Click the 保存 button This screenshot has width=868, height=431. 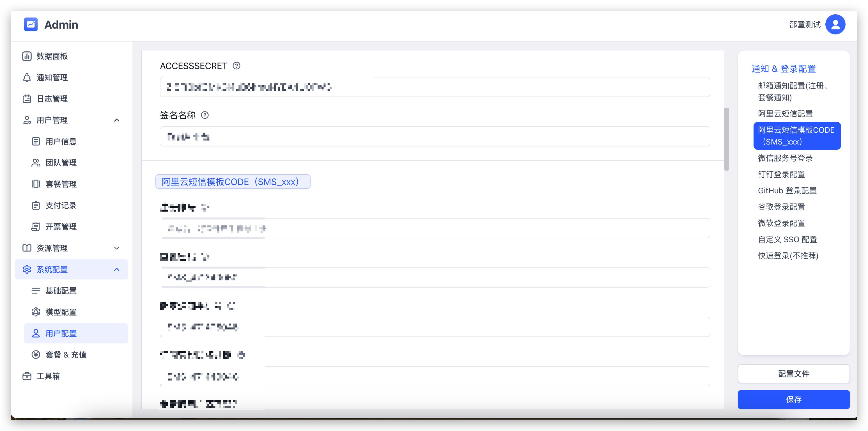click(x=794, y=399)
